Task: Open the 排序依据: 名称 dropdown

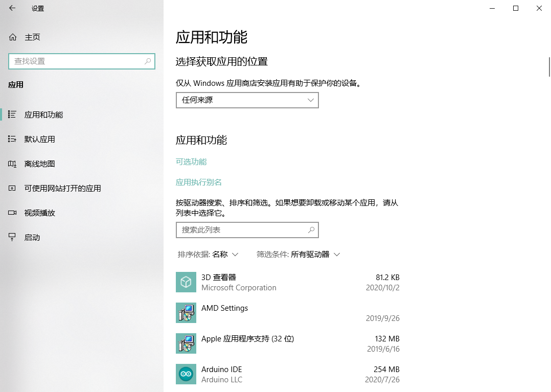Action: pos(208,255)
